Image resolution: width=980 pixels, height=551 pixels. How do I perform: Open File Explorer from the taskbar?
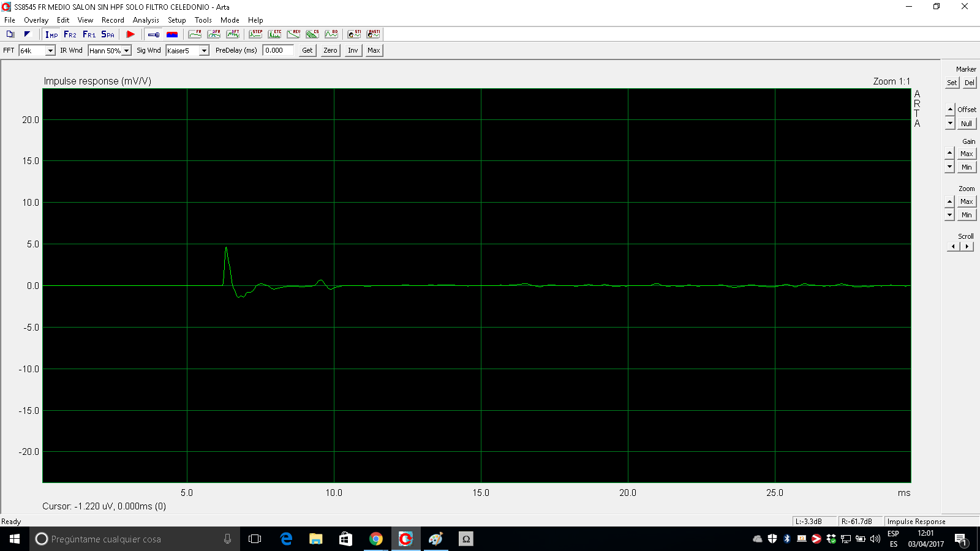[x=315, y=539]
